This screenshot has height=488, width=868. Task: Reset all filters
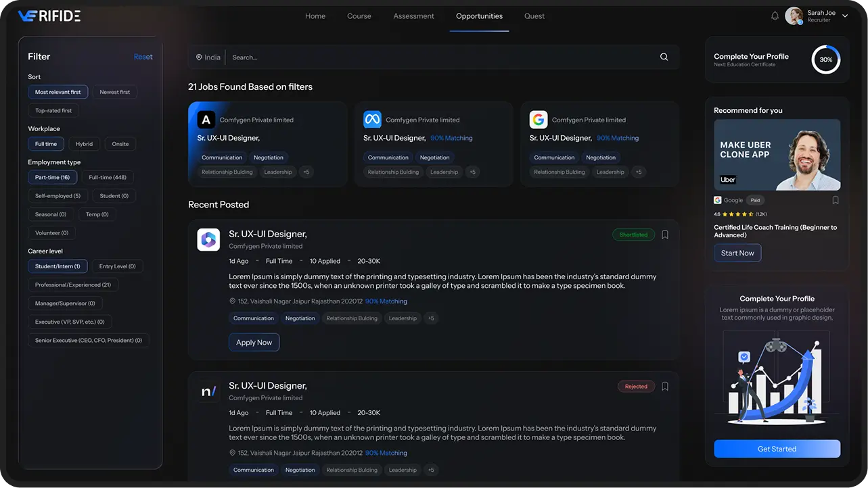pos(143,57)
